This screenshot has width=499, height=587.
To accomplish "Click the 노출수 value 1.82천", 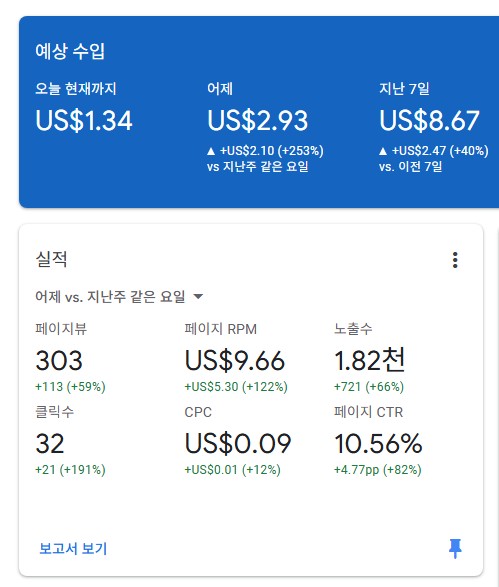I will point(369,360).
